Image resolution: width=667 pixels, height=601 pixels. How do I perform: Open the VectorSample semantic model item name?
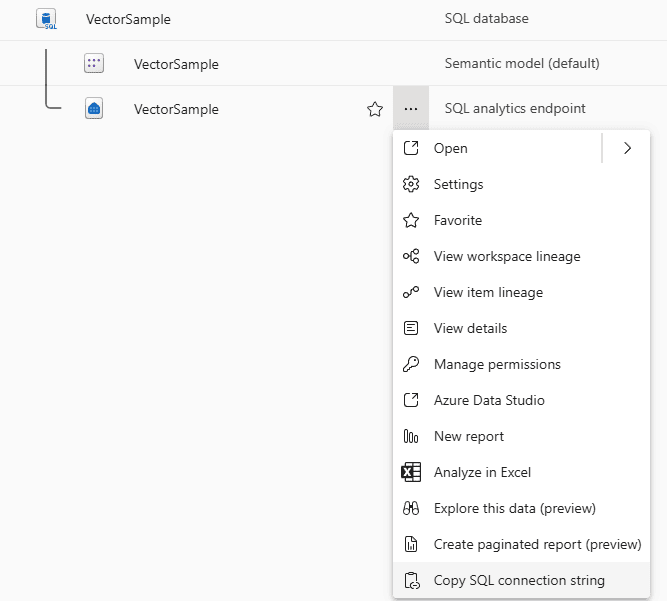click(x=176, y=64)
